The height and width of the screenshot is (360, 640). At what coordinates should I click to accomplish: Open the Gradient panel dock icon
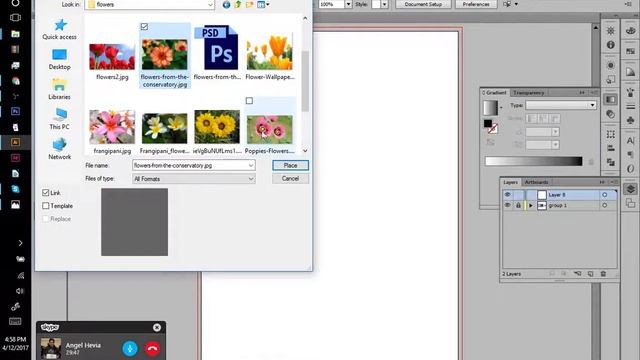coord(611,99)
